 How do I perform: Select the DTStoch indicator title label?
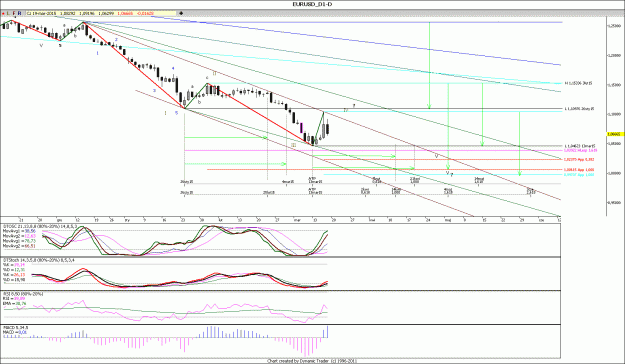point(39,260)
